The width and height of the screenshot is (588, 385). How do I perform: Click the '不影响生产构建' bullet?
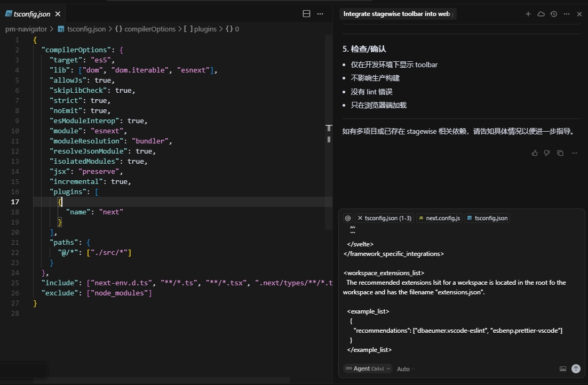click(x=375, y=78)
